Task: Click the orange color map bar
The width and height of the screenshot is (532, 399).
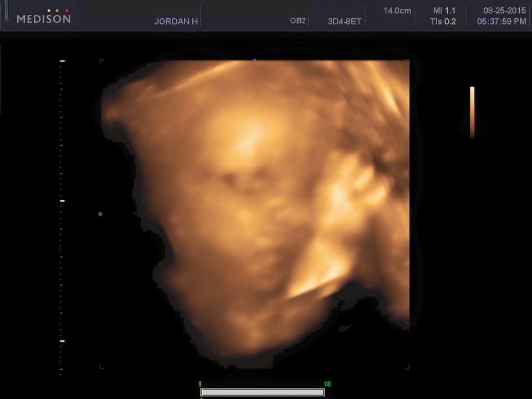Action: click(x=472, y=112)
